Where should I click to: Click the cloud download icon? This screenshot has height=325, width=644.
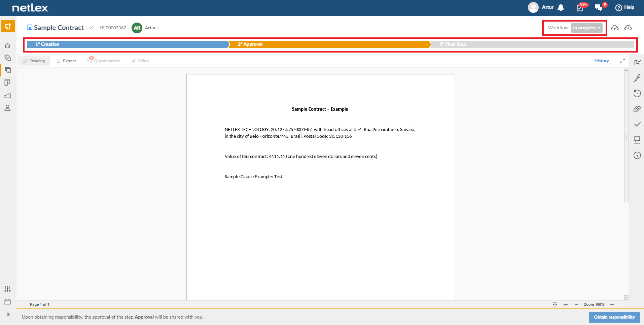coord(628,28)
